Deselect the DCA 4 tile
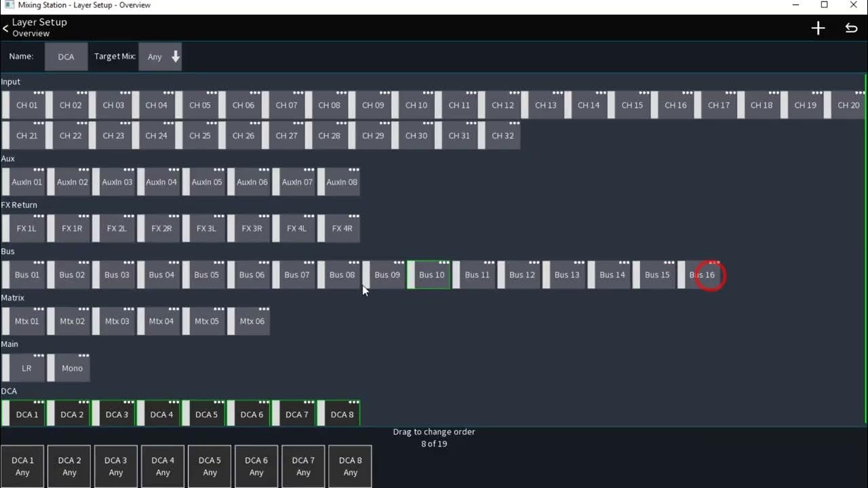Viewport: 868px width, 488px height. [x=159, y=413]
